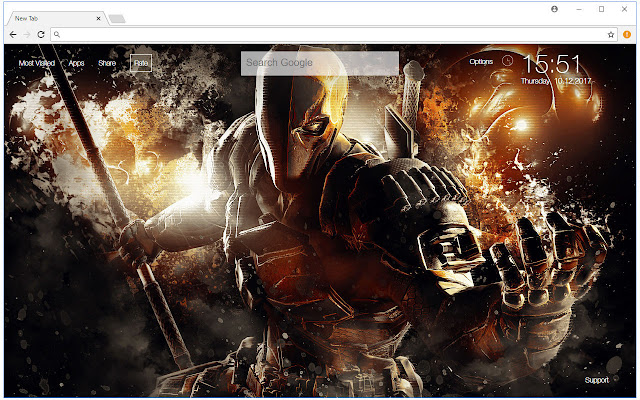Open the Share menu
640x400 pixels.
point(107,63)
